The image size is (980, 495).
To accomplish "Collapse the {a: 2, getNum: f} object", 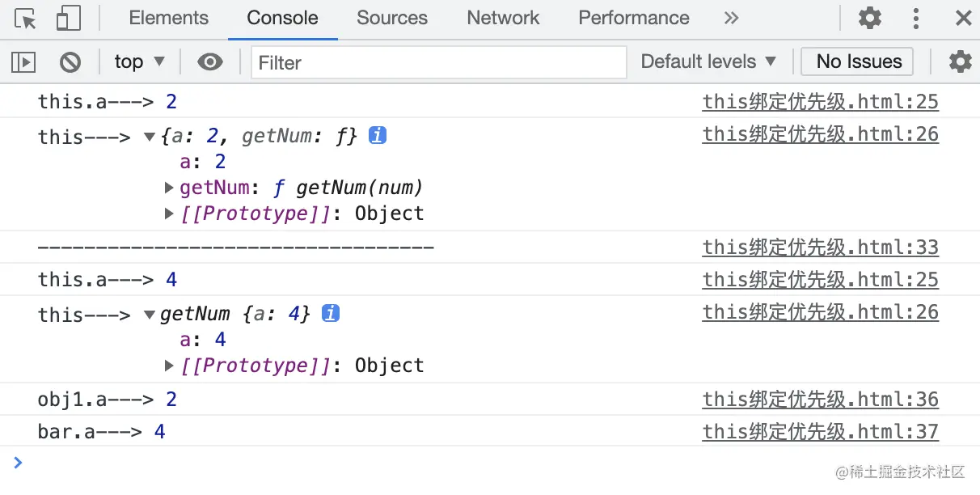I will tap(150, 137).
